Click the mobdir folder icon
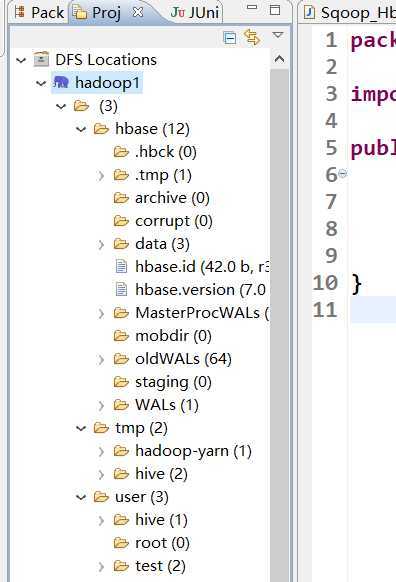 pos(121,336)
